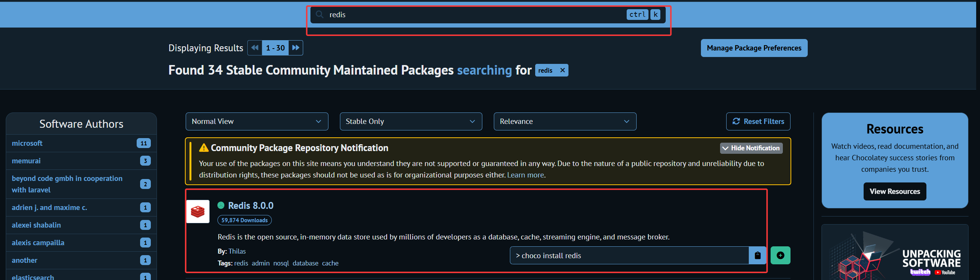
Task: Click the ctrl shortcut key badge
Action: click(637, 15)
